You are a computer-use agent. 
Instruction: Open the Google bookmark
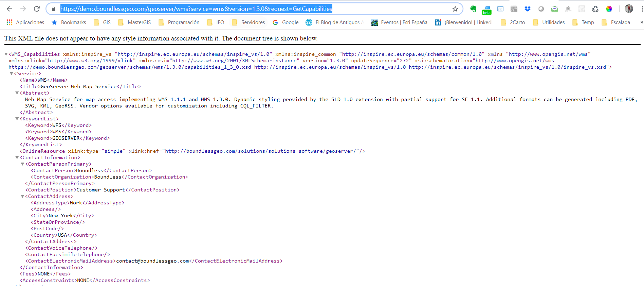[286, 22]
